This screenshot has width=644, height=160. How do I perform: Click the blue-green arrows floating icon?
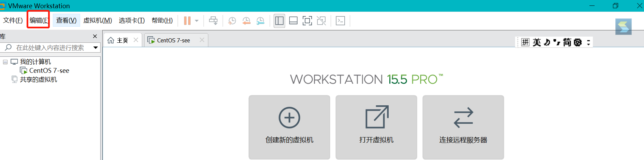click(624, 27)
